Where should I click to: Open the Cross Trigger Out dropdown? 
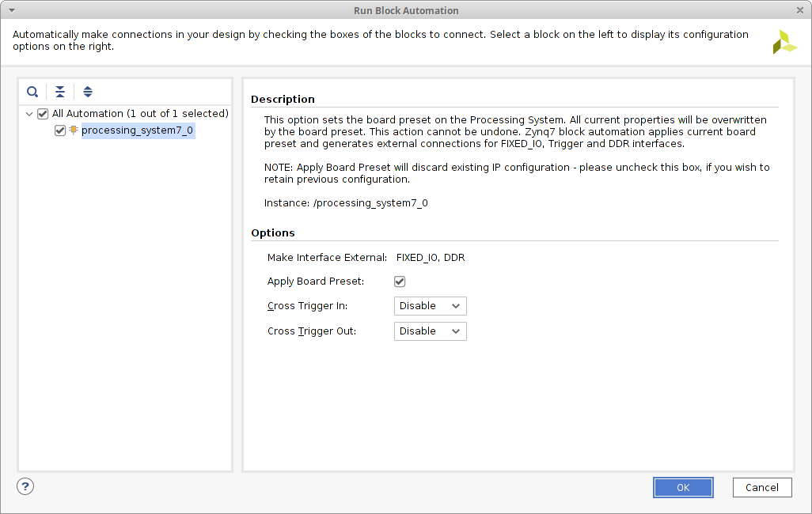point(430,331)
